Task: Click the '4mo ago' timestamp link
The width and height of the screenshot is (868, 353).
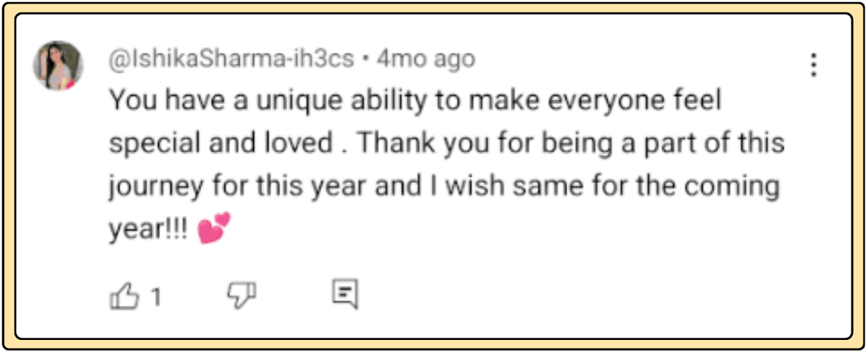Action: pyautogui.click(x=425, y=59)
